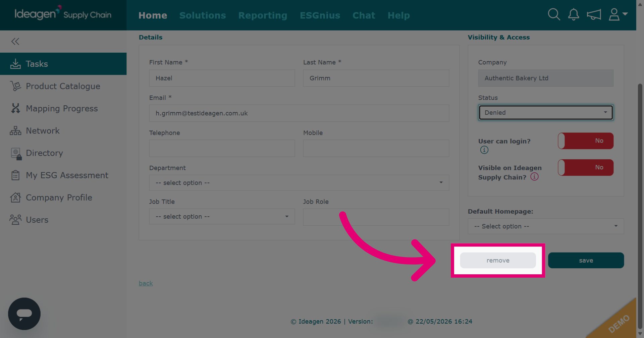Image resolution: width=644 pixels, height=338 pixels.
Task: Select Tasks in the sidebar
Action: [63, 64]
